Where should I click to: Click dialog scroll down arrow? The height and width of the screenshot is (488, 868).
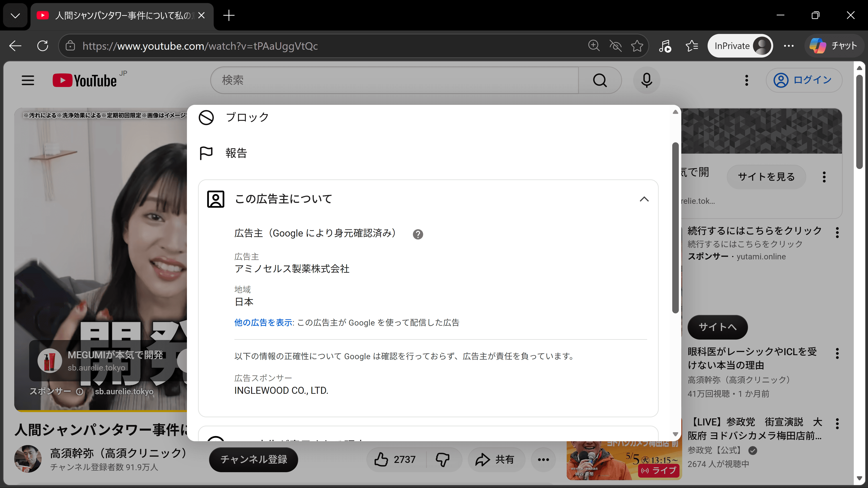pos(675,434)
